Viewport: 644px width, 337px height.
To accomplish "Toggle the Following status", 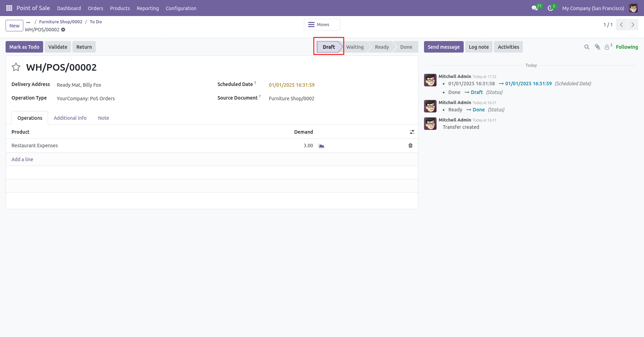I will 627,47.
